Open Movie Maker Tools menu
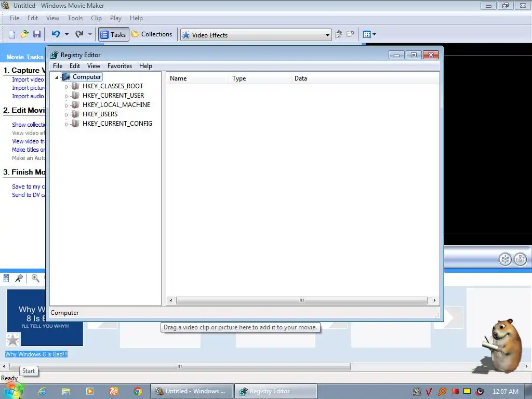 (x=75, y=18)
